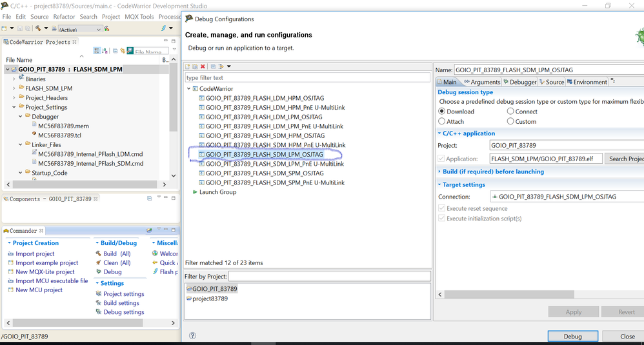Open the filter icon's dropdown arrow
Image resolution: width=644 pixels, height=345 pixels.
(229, 66)
